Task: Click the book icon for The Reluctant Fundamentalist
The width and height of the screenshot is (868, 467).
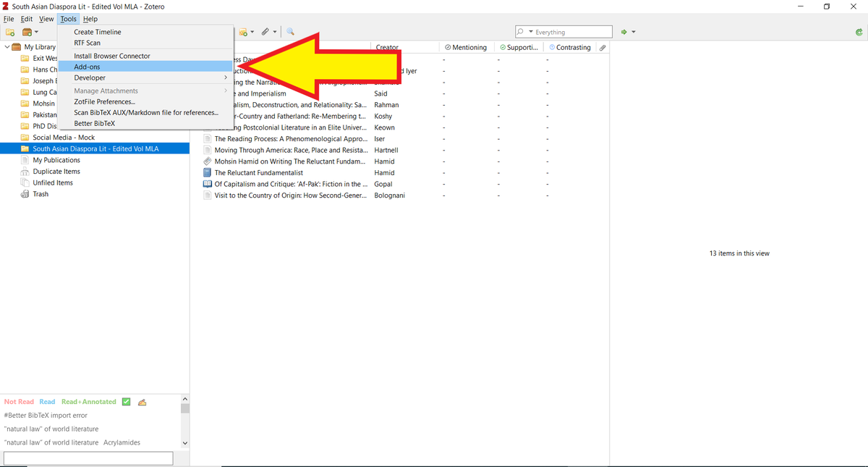Action: tap(208, 173)
